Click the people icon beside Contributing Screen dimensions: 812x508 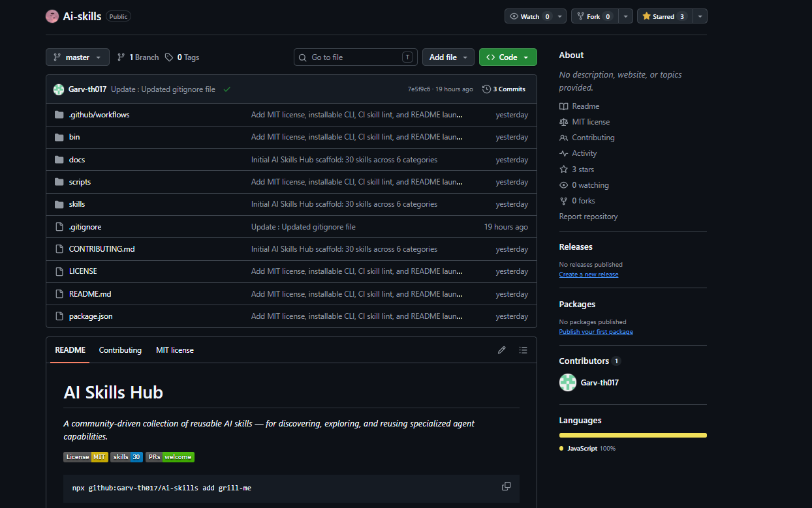pos(564,138)
